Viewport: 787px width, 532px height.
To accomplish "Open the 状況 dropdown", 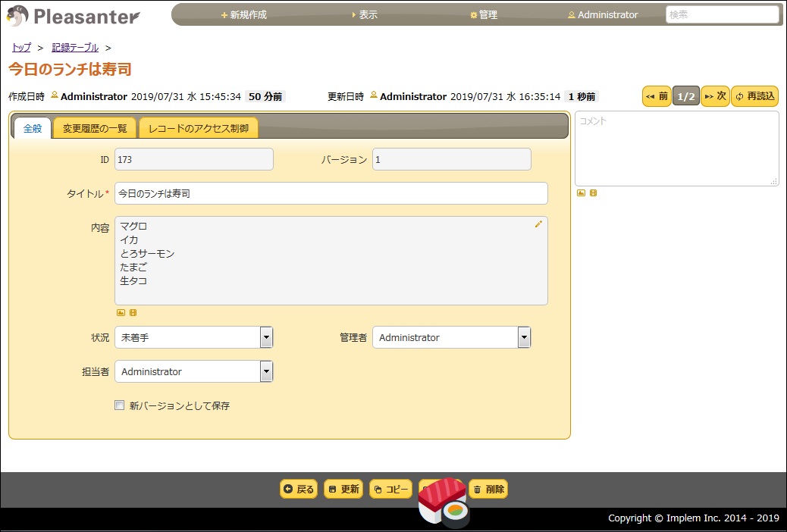I will [x=194, y=337].
